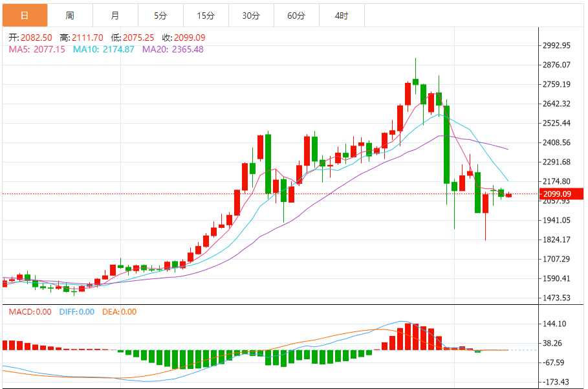Switch to the 月 monthly tab
Viewport: 588px width, 389px height.
coord(116,16)
